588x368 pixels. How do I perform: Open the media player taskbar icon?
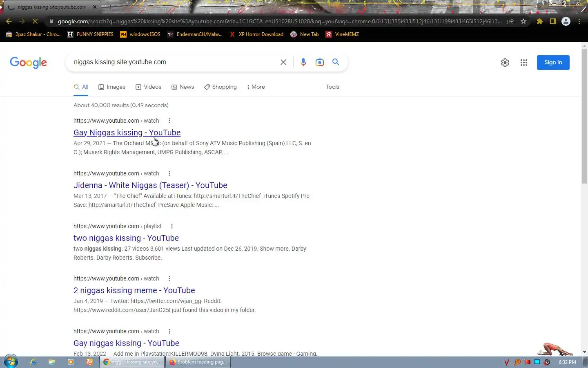[x=71, y=362]
